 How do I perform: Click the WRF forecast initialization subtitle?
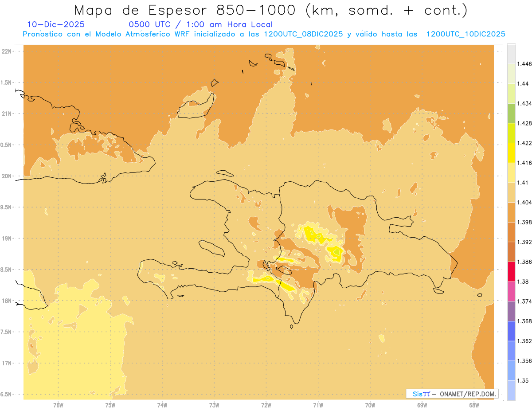(x=264, y=34)
